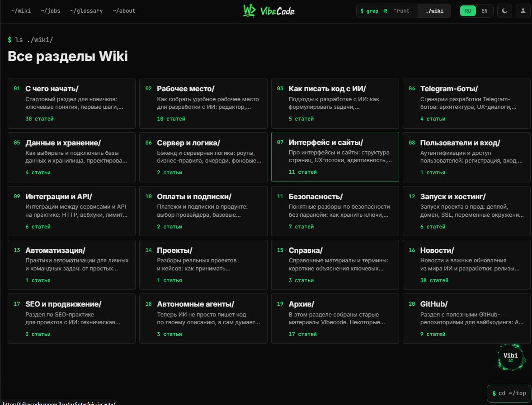The image size is (532, 405).
Task: Click the '$ ls ./wiki/' command text
Action: [30, 40]
